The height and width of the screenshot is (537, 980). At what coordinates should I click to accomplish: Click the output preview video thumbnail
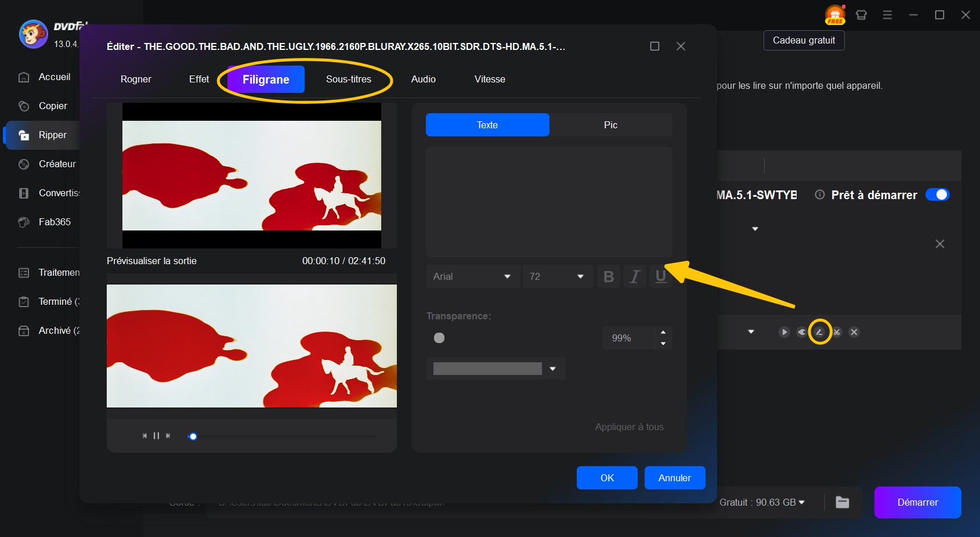point(252,346)
